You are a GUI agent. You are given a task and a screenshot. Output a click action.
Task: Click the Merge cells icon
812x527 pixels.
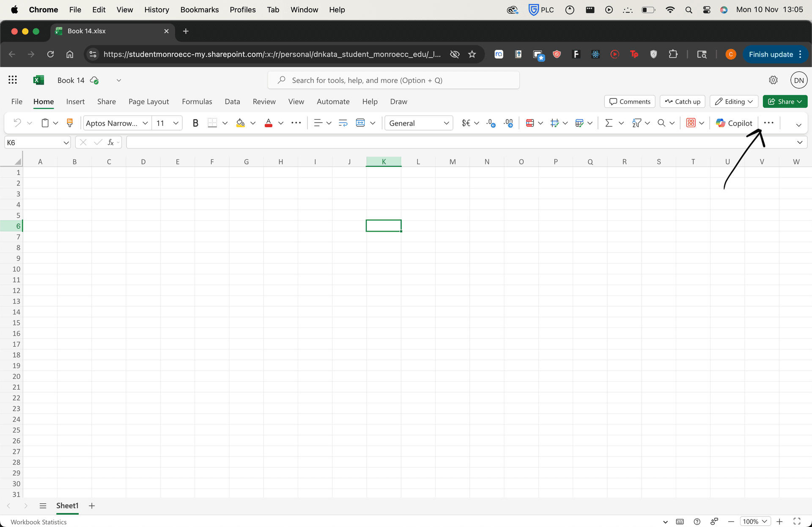point(360,123)
